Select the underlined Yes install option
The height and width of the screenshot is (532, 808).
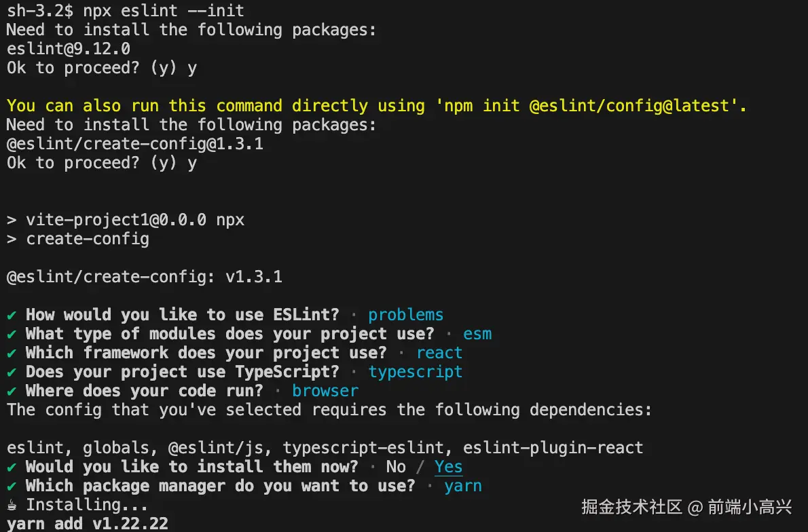449,467
